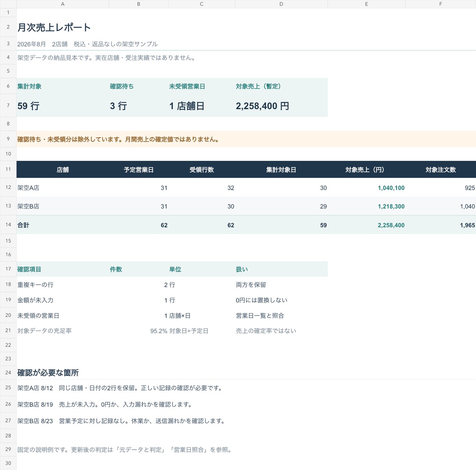
Task: Click the 1,218,300 sales cell
Action: 366,207
